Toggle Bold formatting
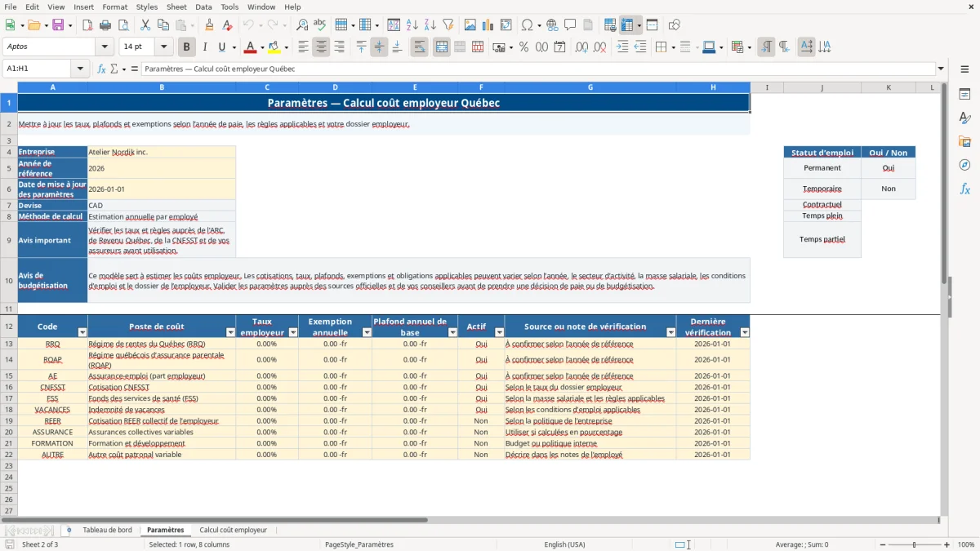Viewport: 980px width, 551px height. [x=187, y=47]
